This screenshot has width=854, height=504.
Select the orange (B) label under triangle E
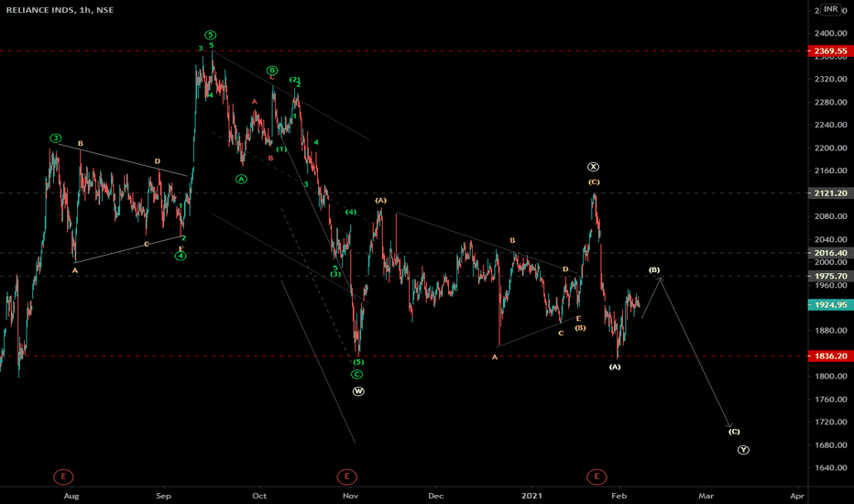click(x=581, y=328)
